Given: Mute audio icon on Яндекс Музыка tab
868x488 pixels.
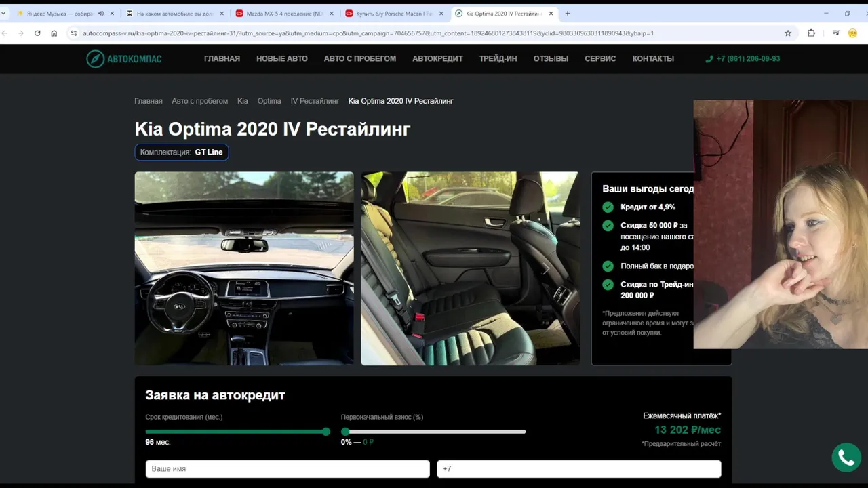Looking at the screenshot, I should (x=101, y=14).
